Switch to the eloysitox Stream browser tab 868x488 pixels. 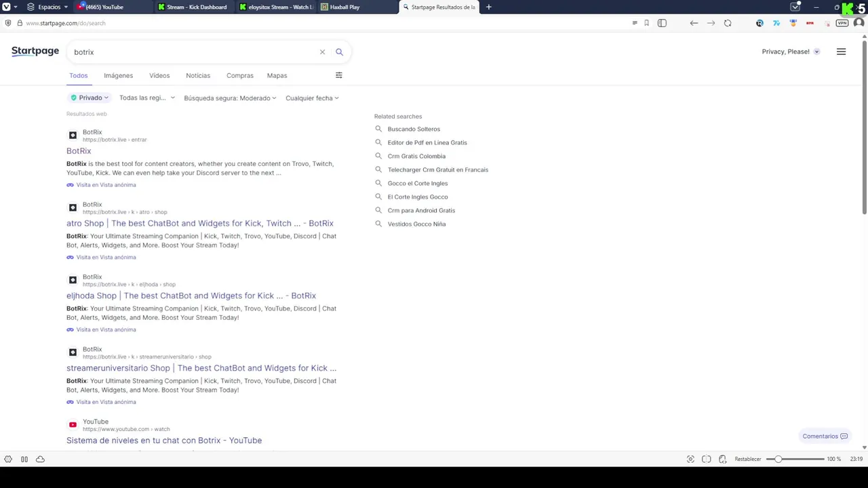(276, 7)
